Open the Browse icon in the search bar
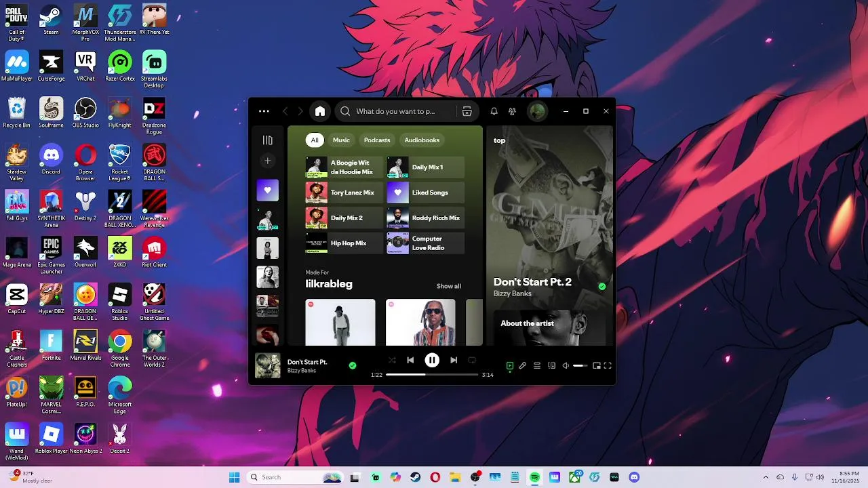Screen dimensions: 868x488 tap(467, 111)
